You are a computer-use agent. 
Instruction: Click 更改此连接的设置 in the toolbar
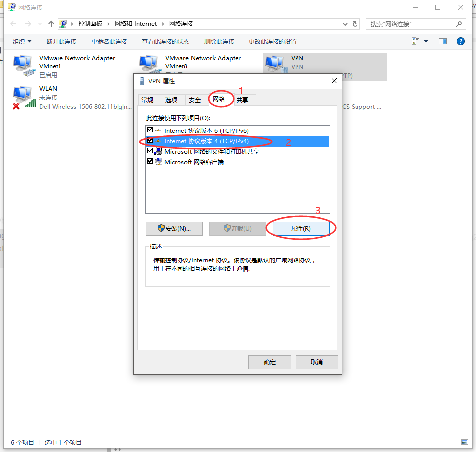273,42
